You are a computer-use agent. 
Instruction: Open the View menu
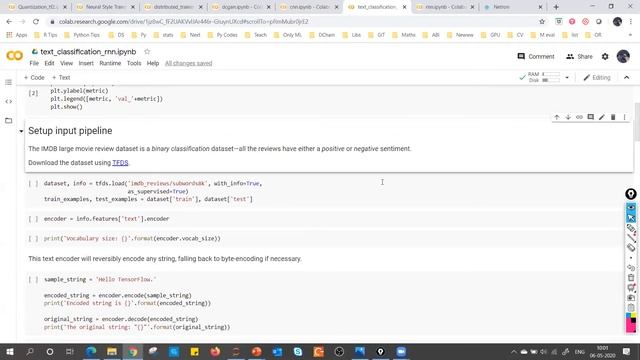click(x=66, y=63)
